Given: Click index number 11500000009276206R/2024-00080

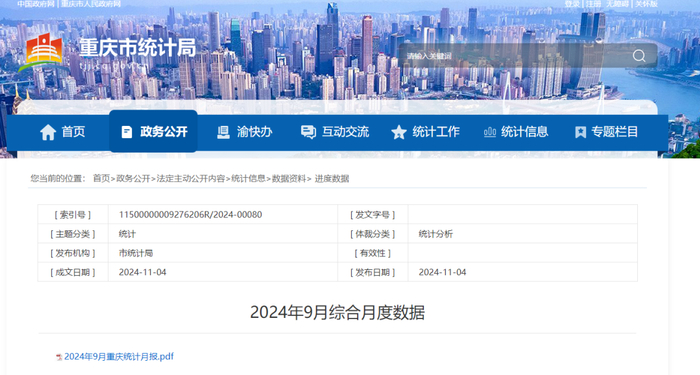Looking at the screenshot, I should (x=190, y=215).
